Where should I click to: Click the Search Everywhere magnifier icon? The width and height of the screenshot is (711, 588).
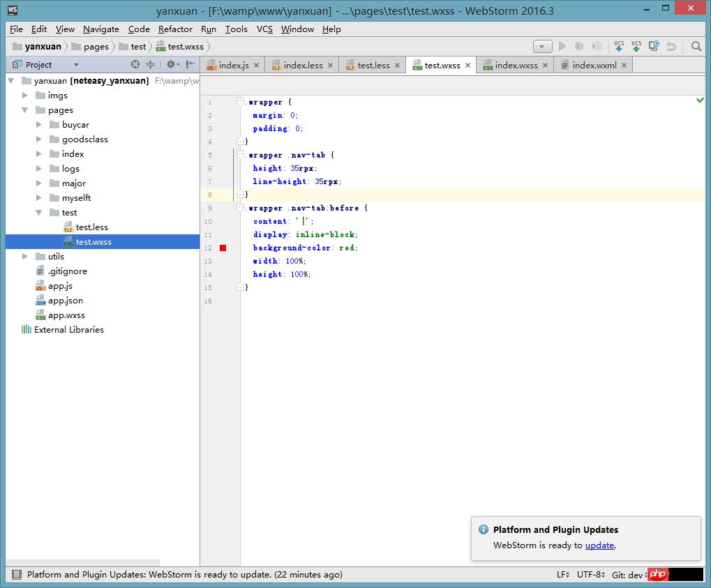[x=696, y=46]
